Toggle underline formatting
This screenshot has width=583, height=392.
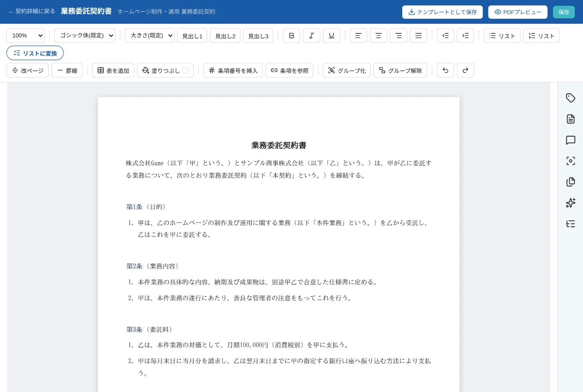tap(331, 36)
